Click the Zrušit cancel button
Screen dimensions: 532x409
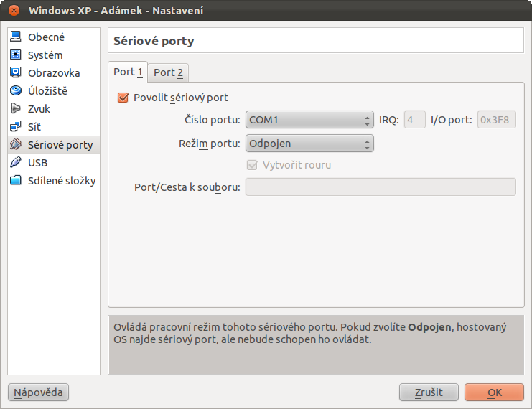[x=429, y=392]
